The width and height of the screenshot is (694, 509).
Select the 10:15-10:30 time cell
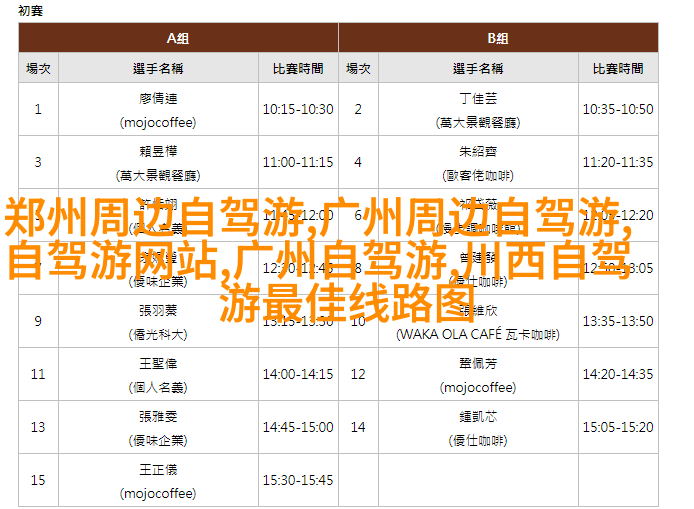(298, 109)
